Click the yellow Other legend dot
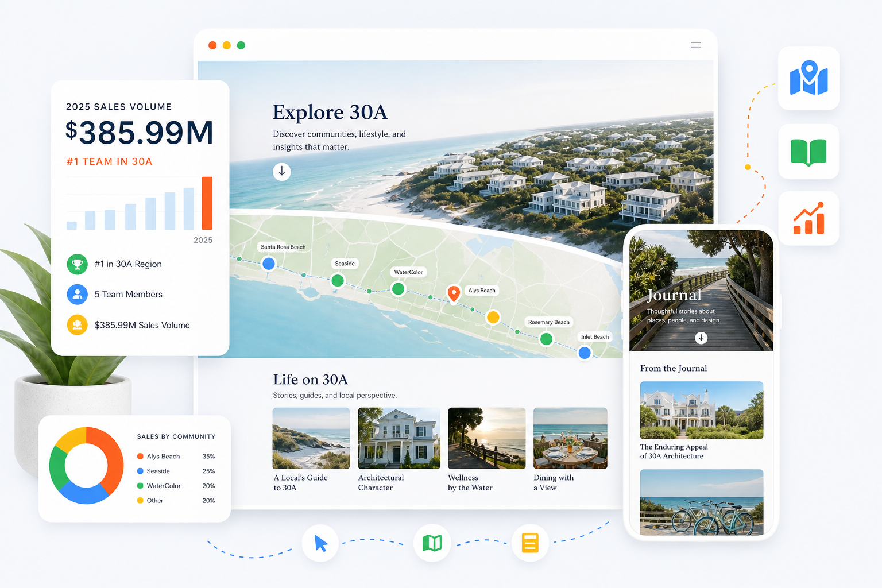The height and width of the screenshot is (588, 882). 140,501
